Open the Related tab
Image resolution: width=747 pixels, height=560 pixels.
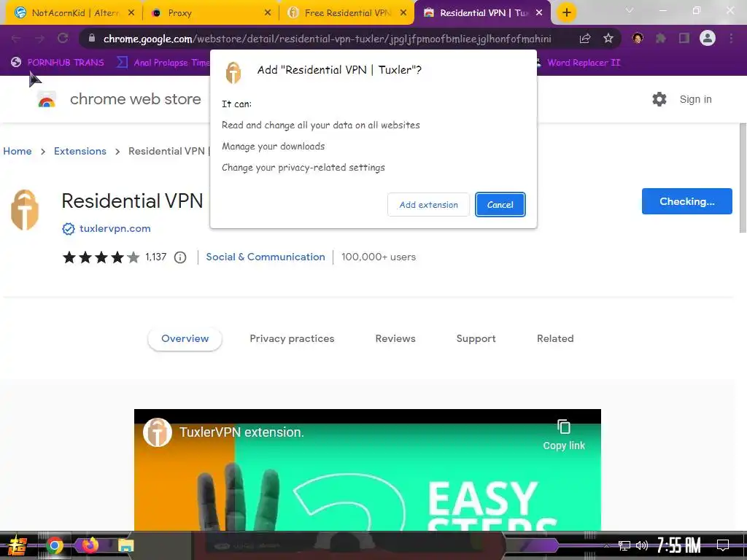555,338
